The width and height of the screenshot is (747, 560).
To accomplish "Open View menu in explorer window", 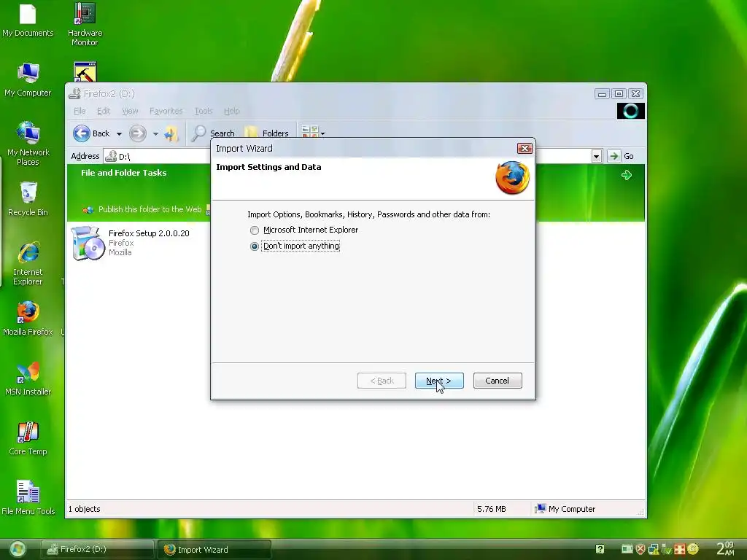I will [x=130, y=111].
